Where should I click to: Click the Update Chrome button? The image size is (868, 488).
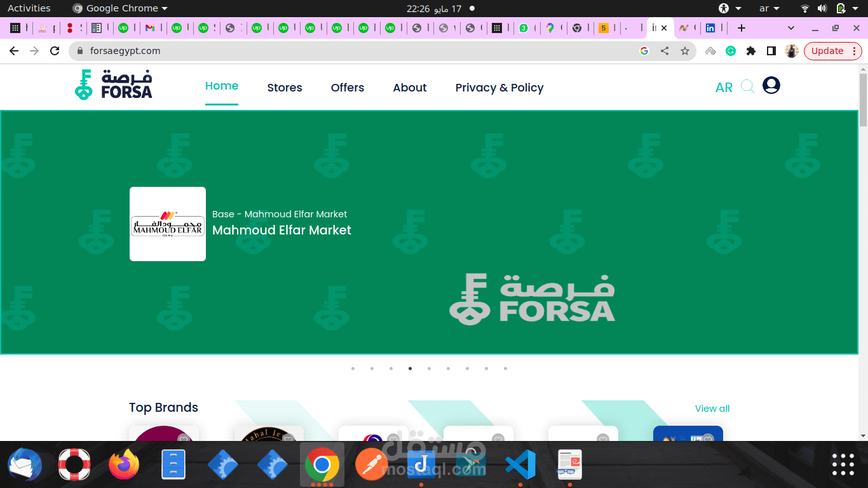pos(833,51)
